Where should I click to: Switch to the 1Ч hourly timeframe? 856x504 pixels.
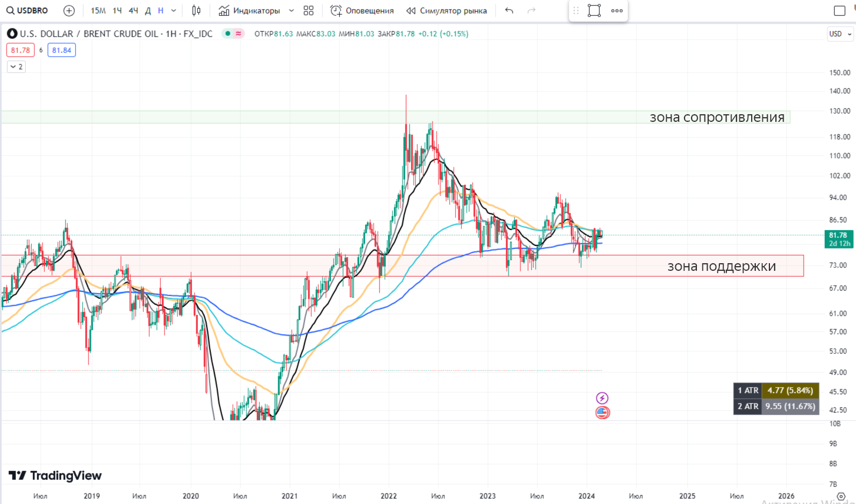point(117,11)
